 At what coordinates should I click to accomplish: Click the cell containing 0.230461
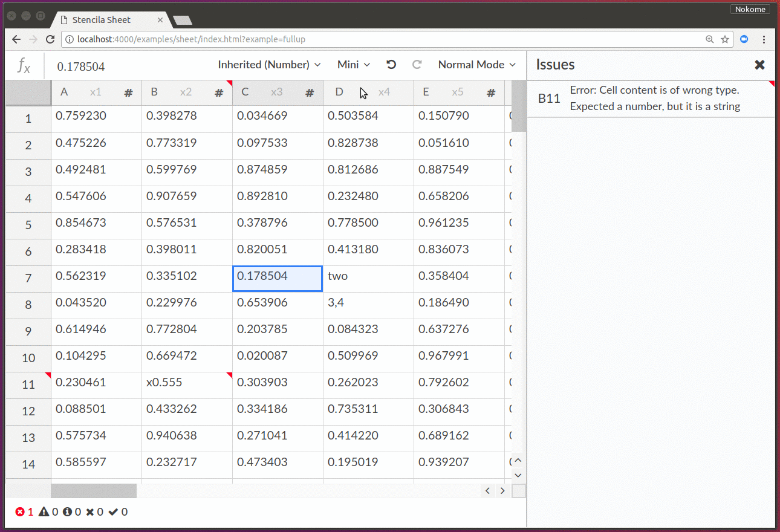pos(96,385)
